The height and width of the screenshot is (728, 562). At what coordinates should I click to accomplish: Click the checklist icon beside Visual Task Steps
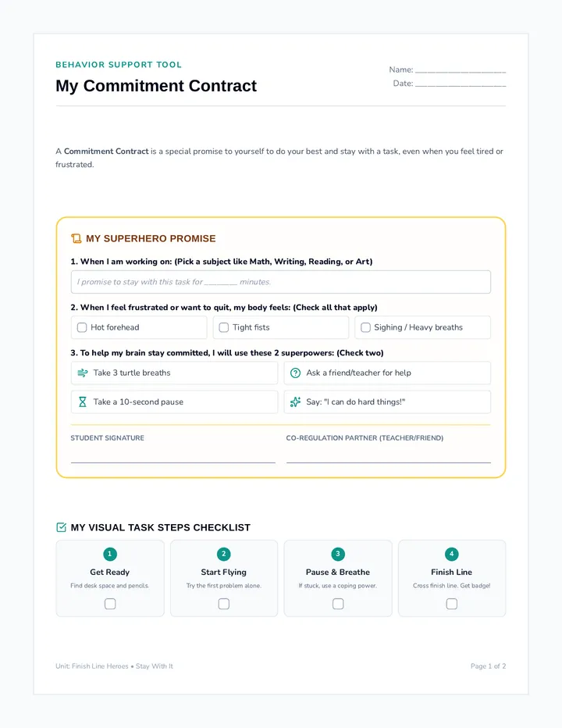(61, 527)
